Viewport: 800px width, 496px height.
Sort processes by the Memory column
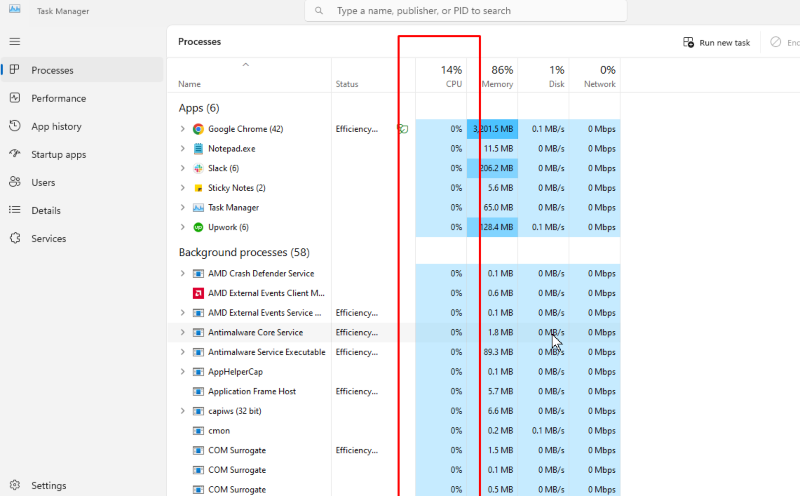(x=492, y=76)
